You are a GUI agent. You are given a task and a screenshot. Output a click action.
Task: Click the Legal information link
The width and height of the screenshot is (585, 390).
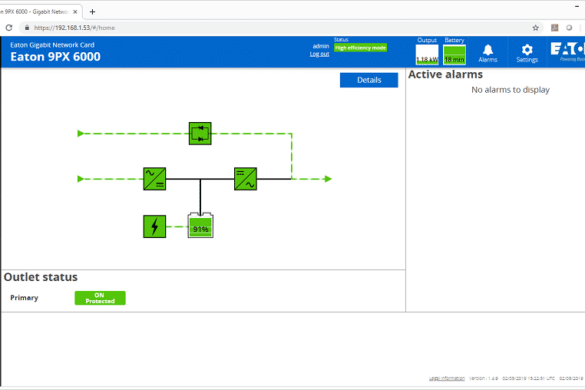[447, 378]
